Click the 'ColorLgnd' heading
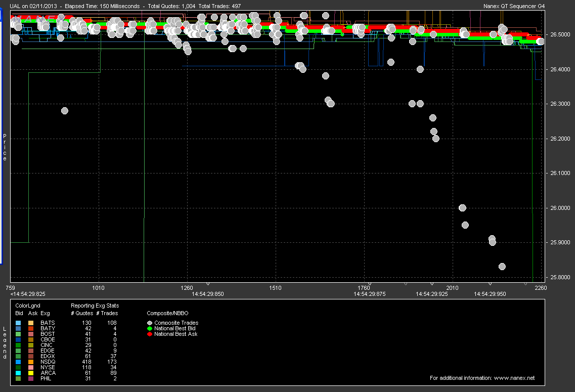Screen dimensions: 575x392 pyautogui.click(x=28, y=306)
